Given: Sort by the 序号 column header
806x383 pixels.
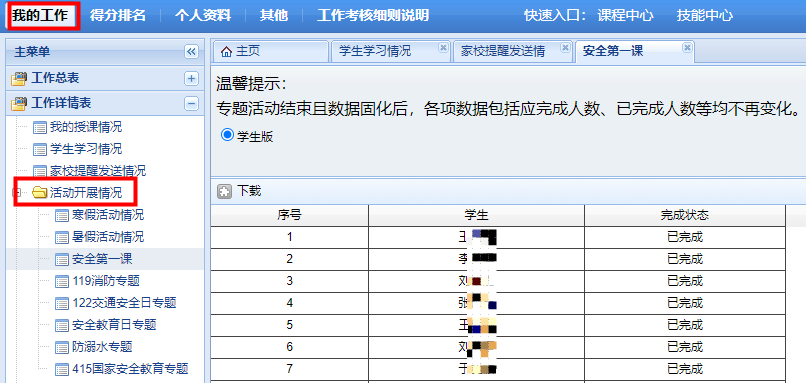Looking at the screenshot, I should tap(289, 215).
